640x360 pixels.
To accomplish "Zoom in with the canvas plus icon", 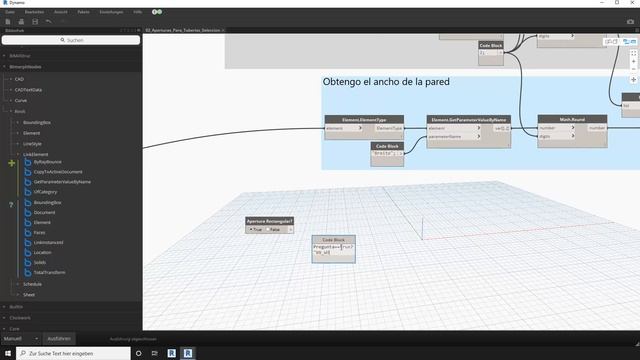I will 633,62.
